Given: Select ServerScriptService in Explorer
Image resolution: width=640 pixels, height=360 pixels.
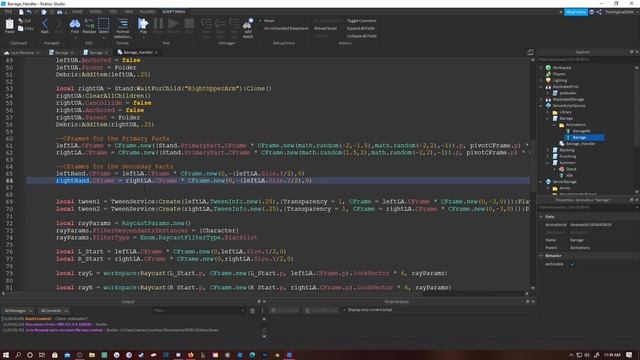Looking at the screenshot, I should tap(565, 106).
